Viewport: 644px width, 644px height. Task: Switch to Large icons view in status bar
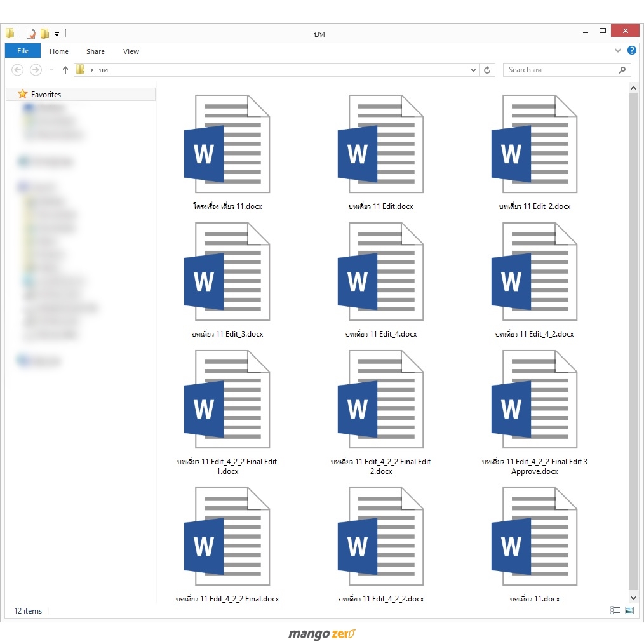(629, 610)
